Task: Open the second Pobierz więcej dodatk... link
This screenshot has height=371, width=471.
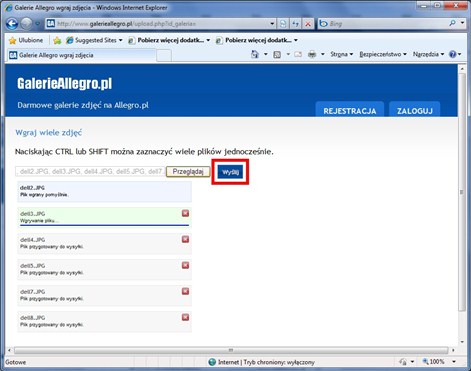Action: point(257,40)
